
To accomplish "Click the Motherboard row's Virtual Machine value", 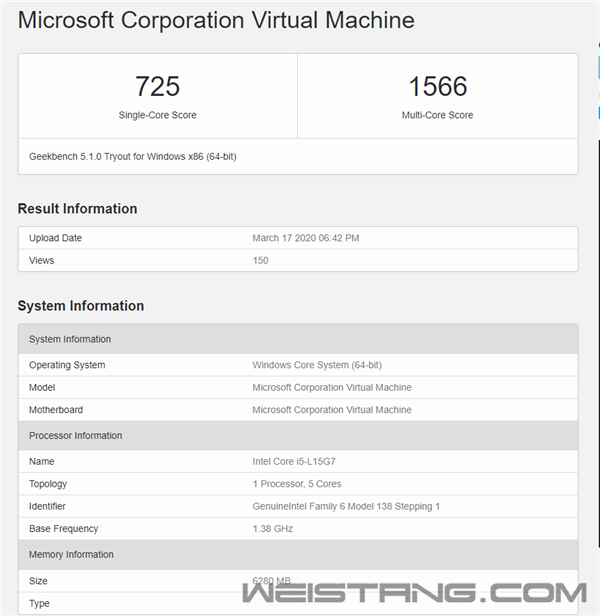I will (332, 410).
